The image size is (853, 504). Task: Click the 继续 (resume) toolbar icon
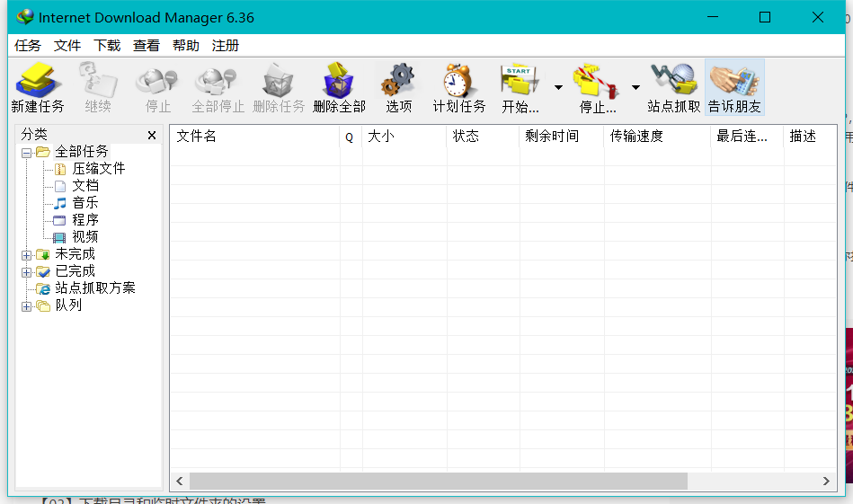point(98,87)
